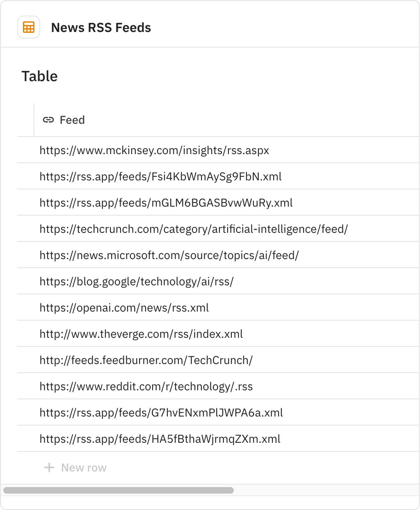Screen dimensions: 420x510
Task: Select the blog.google technology AI RSS link
Action: (x=136, y=281)
